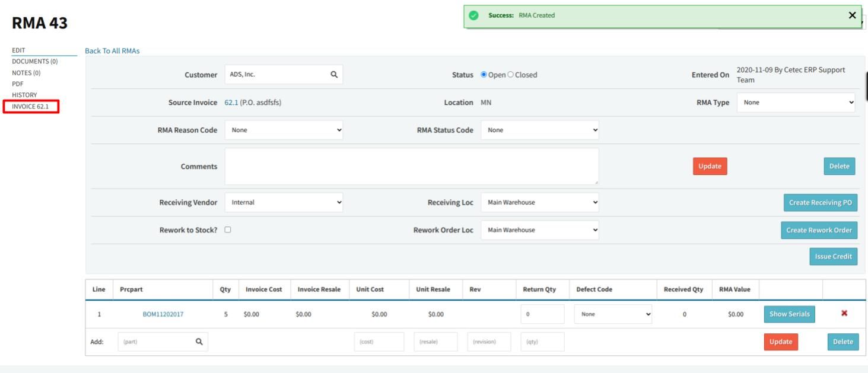
Task: Select the Open status radio button
Action: (x=484, y=75)
